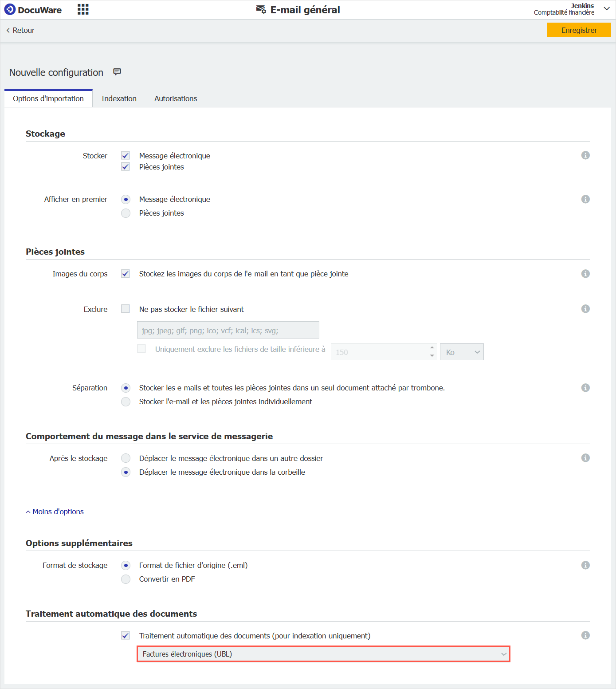The image size is (616, 689).
Task: Enable Ne pas stocker le fichier suivant
Action: [x=126, y=309]
